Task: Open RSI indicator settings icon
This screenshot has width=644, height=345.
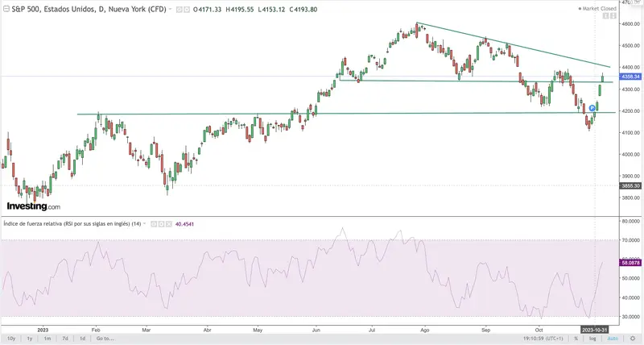Action: 162,224
